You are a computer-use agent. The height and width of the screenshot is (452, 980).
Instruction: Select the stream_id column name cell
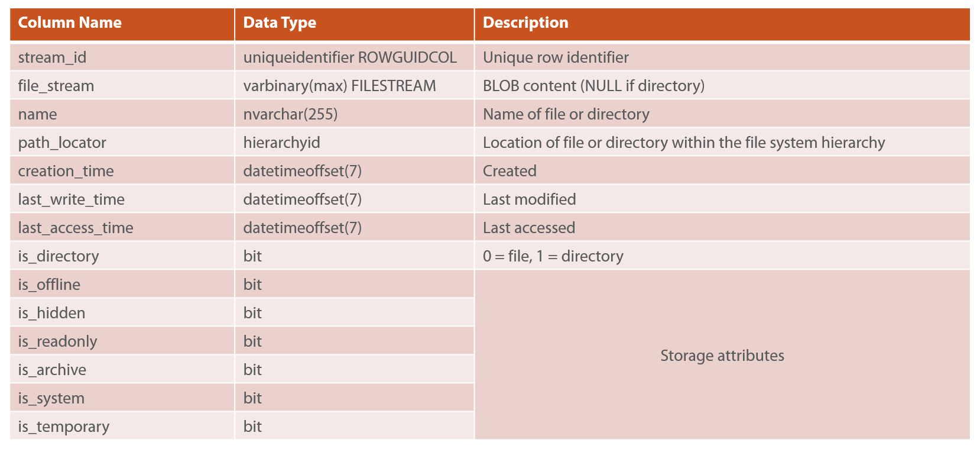click(x=122, y=57)
